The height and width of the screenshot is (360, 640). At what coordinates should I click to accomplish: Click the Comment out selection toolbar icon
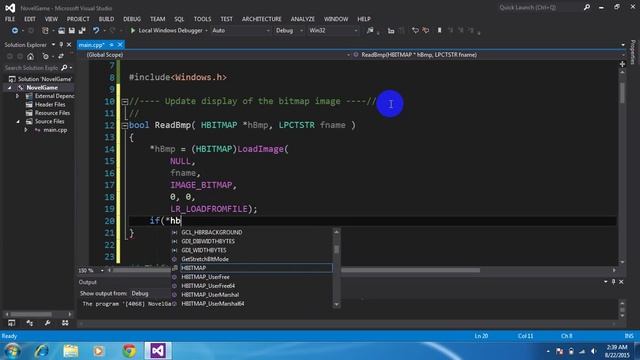click(x=415, y=31)
